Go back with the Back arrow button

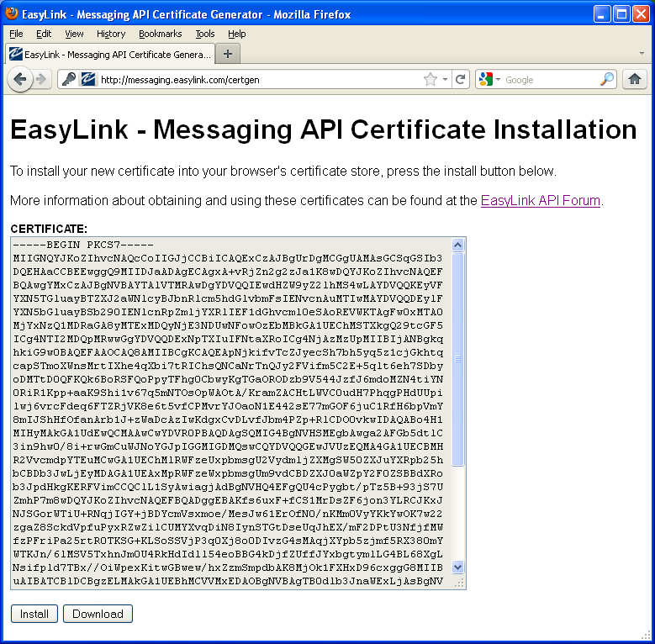19,79
